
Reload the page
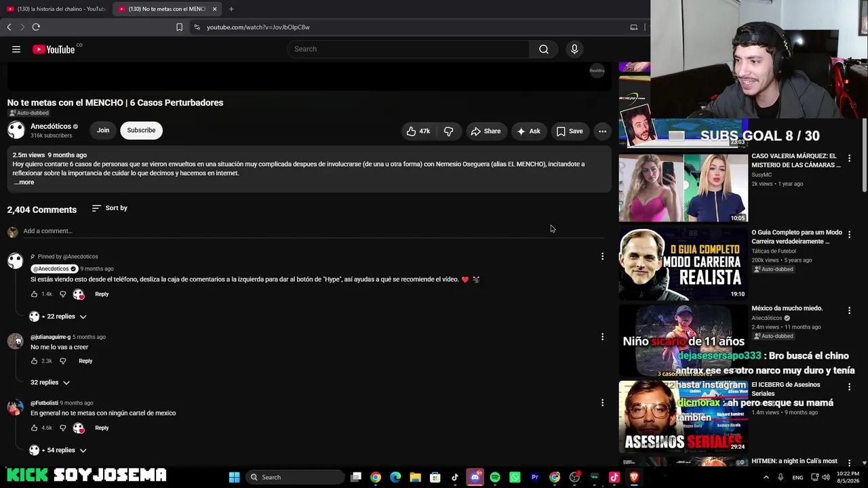click(36, 27)
